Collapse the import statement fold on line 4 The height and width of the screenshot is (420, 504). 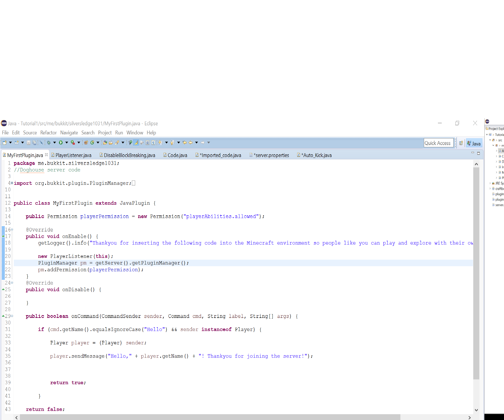(12, 183)
